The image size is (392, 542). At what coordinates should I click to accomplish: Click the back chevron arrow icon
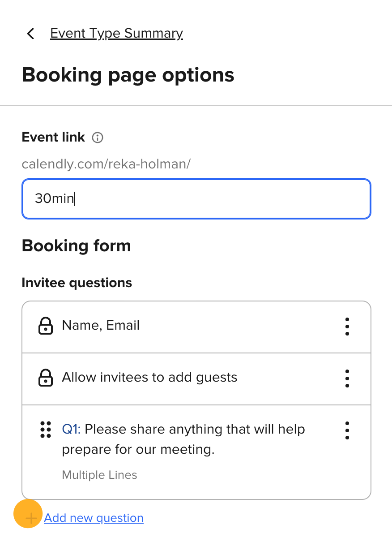pos(30,34)
